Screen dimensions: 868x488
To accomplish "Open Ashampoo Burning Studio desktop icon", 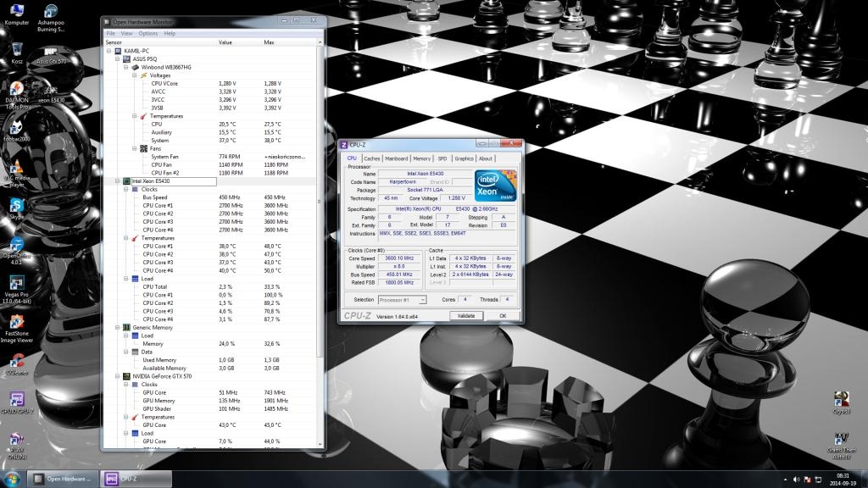I will (x=51, y=11).
